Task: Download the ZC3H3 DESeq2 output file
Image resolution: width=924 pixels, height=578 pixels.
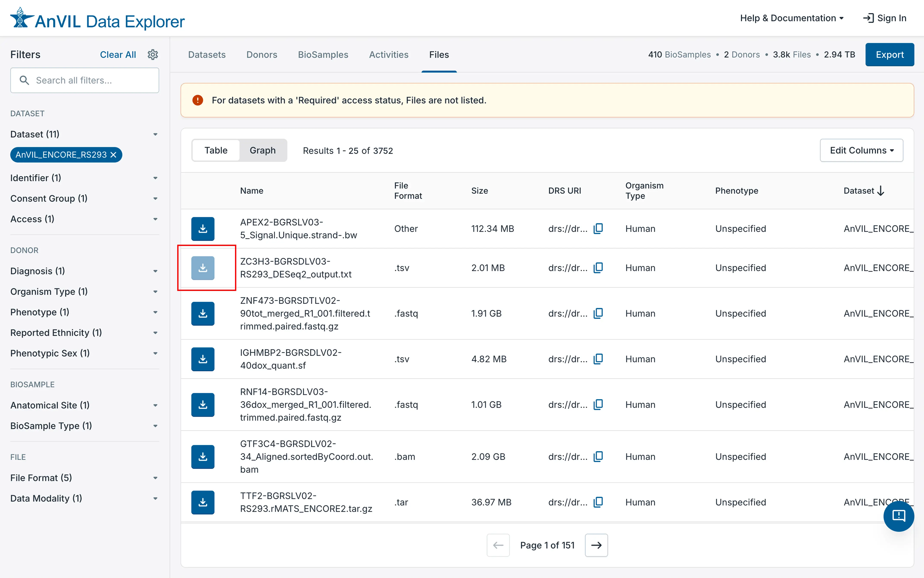Action: pos(202,268)
